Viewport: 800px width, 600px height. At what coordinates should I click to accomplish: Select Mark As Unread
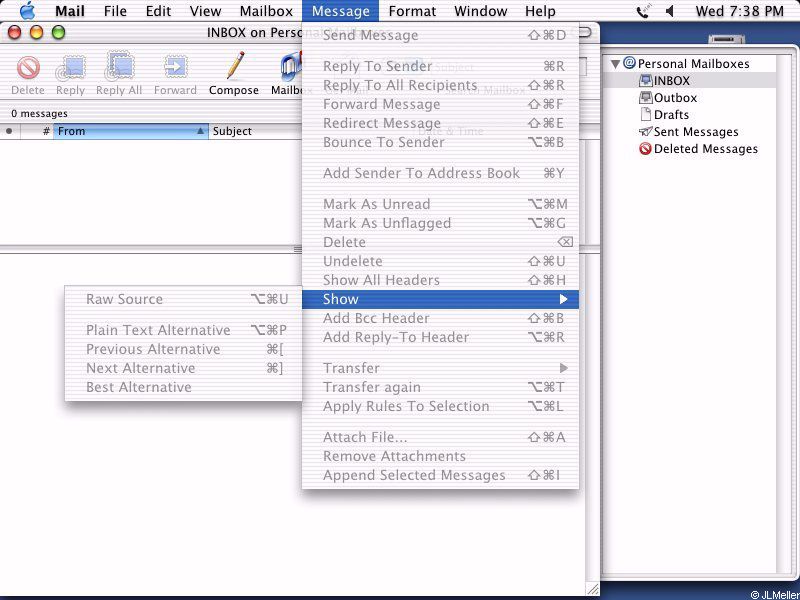coord(440,204)
